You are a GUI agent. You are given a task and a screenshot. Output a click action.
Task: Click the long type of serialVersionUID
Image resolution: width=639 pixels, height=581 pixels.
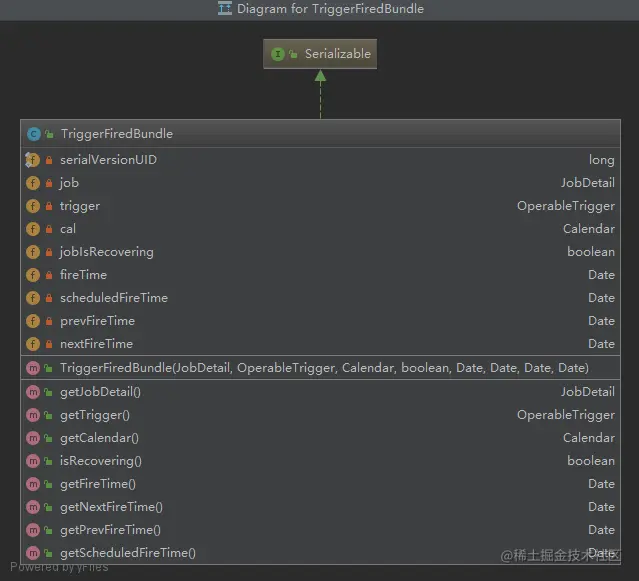[x=602, y=160]
